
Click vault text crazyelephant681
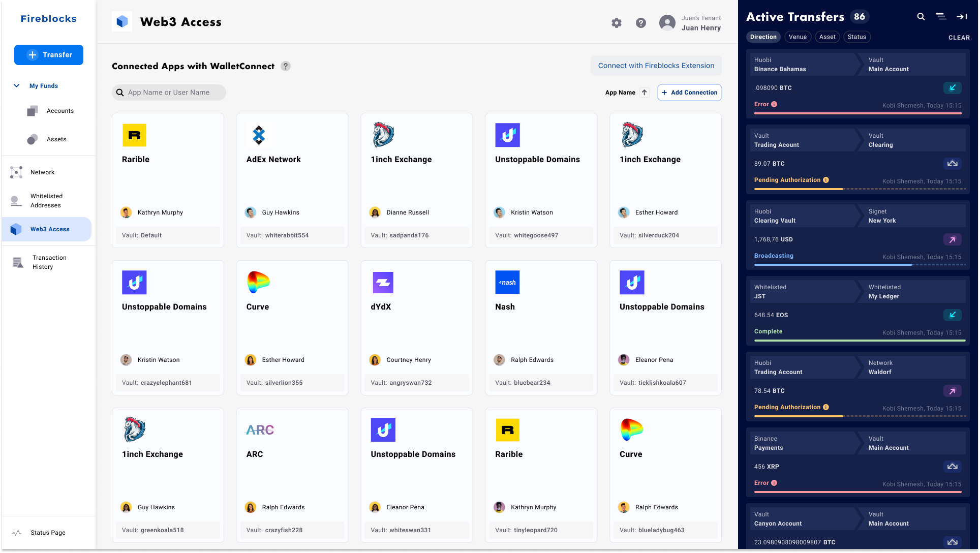tap(166, 383)
